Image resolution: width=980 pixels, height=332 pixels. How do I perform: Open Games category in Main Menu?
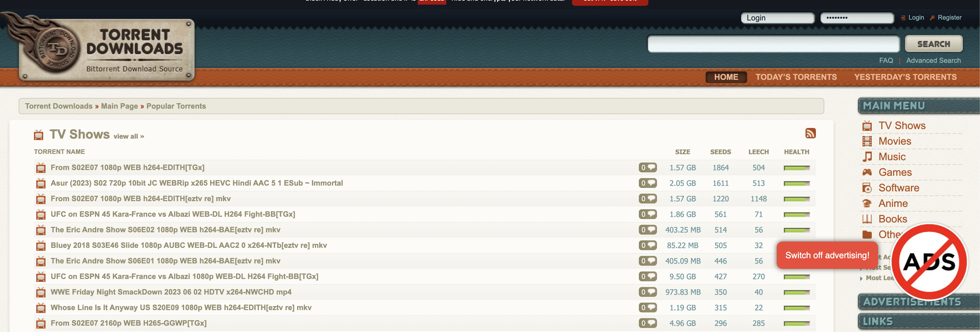895,172
